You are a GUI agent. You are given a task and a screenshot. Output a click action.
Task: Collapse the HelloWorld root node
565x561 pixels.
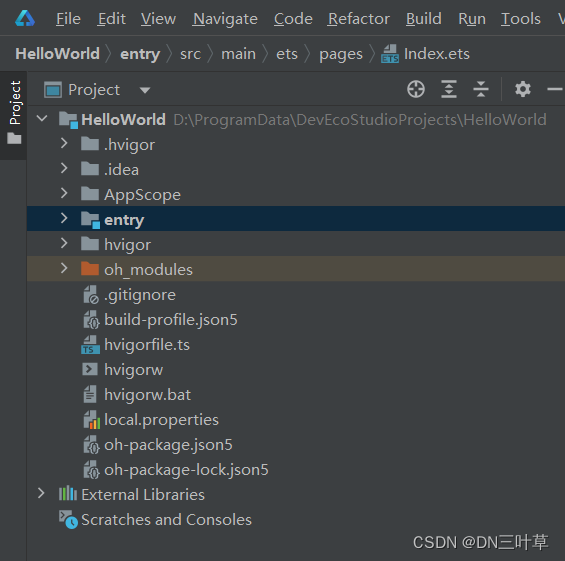pyautogui.click(x=42, y=118)
